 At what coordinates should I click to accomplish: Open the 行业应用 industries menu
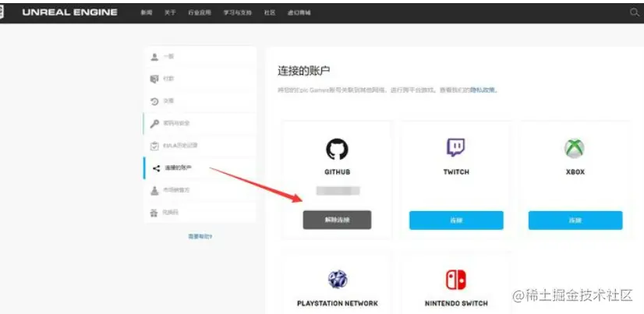200,12
